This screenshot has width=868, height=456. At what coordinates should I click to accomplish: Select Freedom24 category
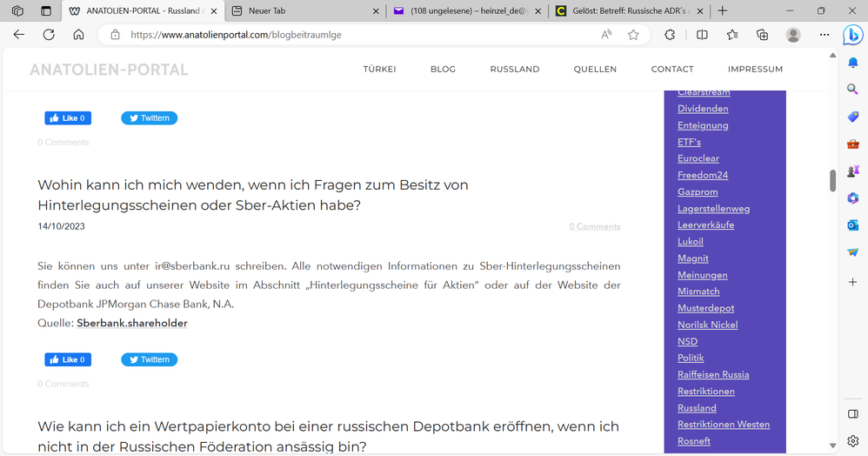point(703,175)
